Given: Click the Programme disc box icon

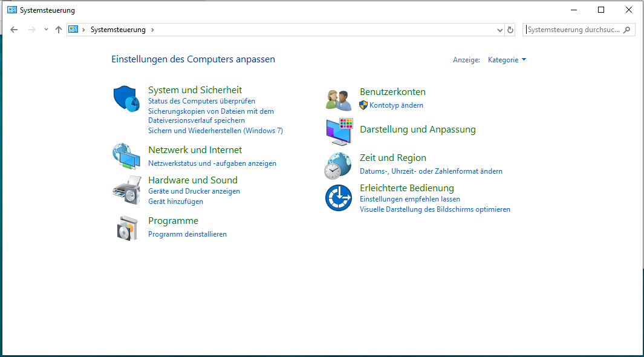Looking at the screenshot, I should (x=126, y=228).
